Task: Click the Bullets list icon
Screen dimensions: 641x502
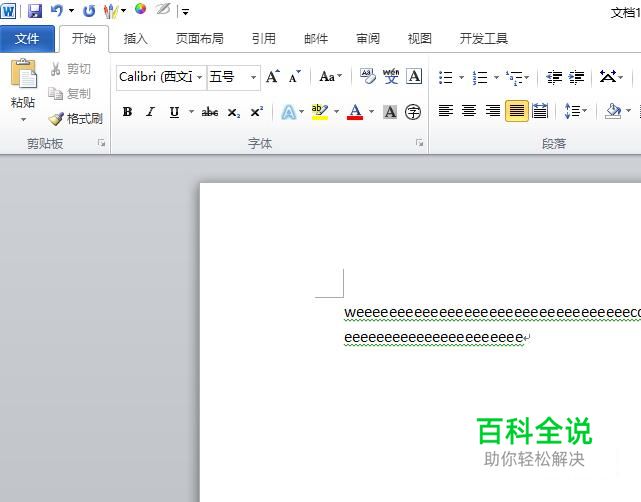Action: point(446,77)
